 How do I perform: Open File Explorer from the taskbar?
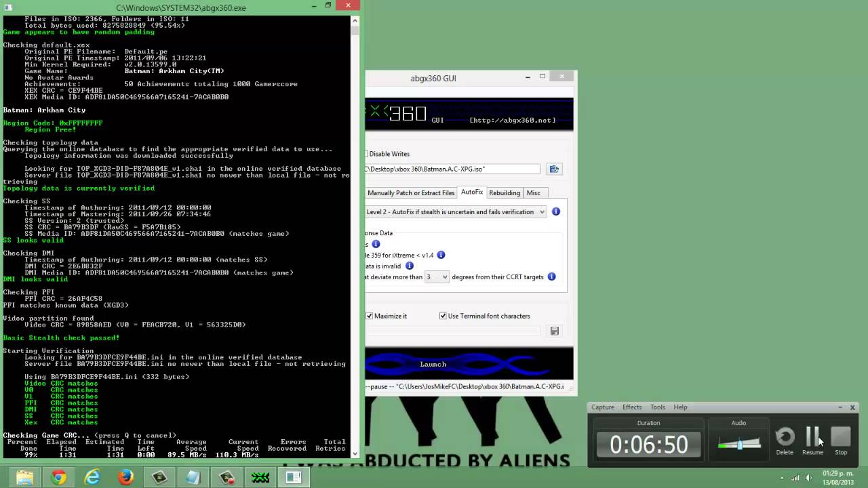point(25,477)
